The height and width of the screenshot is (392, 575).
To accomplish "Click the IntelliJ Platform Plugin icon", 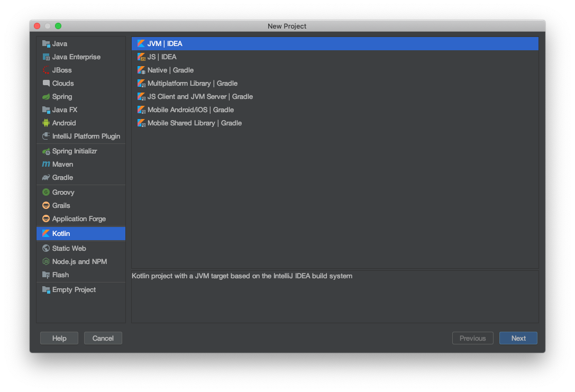I will 46,136.
